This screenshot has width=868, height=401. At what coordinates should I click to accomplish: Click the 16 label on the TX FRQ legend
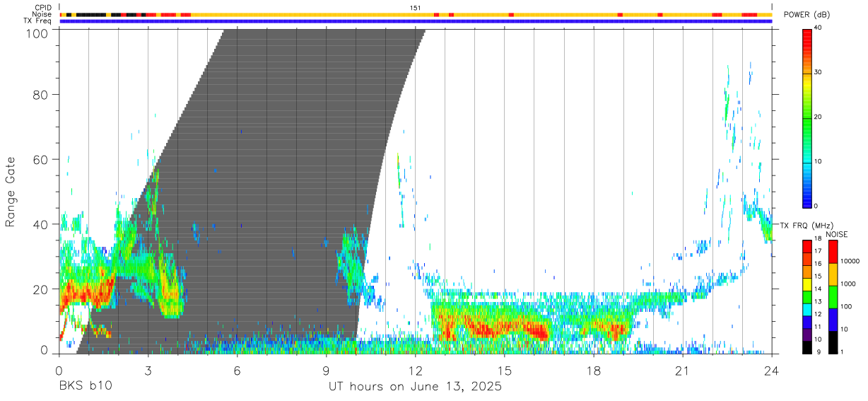tap(819, 264)
